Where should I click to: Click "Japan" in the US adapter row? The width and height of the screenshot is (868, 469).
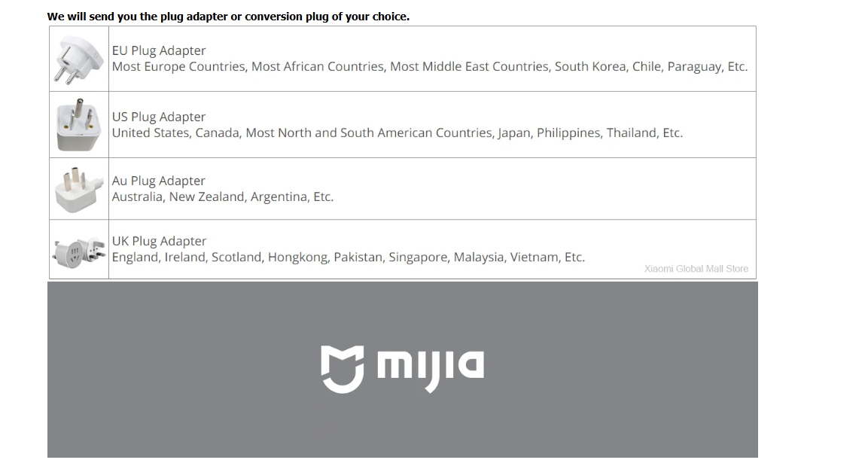[x=513, y=133]
